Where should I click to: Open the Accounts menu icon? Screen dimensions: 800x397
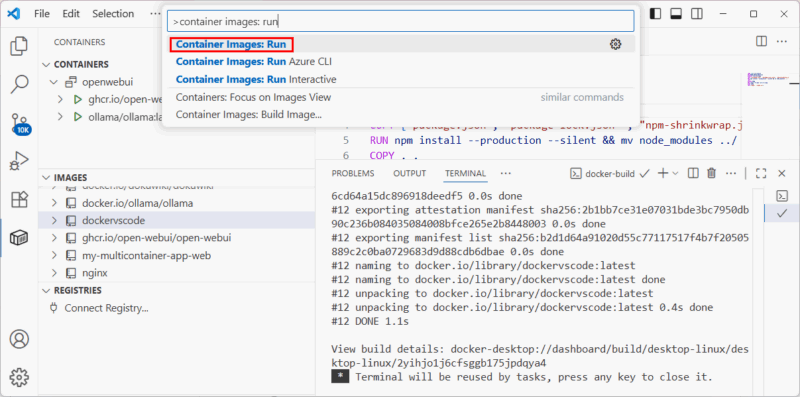click(x=19, y=339)
